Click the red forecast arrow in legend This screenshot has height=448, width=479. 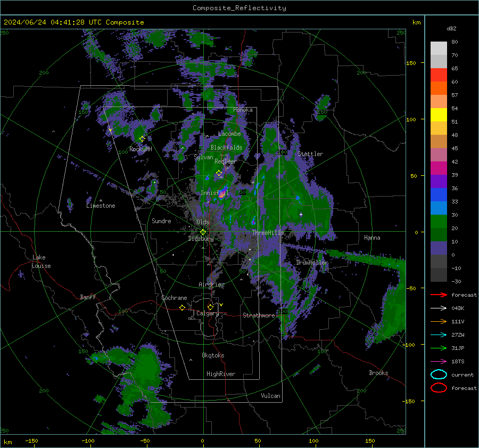pyautogui.click(x=439, y=295)
